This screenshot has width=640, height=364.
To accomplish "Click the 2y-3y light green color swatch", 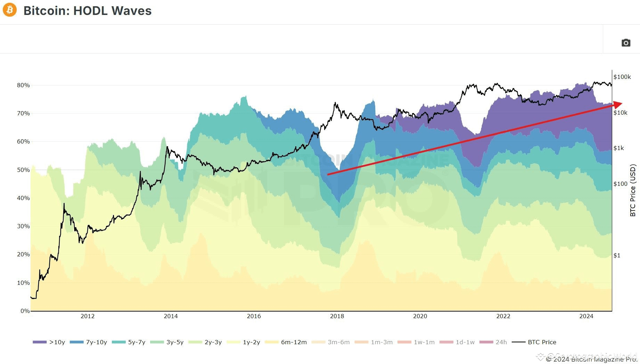I will pos(195,342).
